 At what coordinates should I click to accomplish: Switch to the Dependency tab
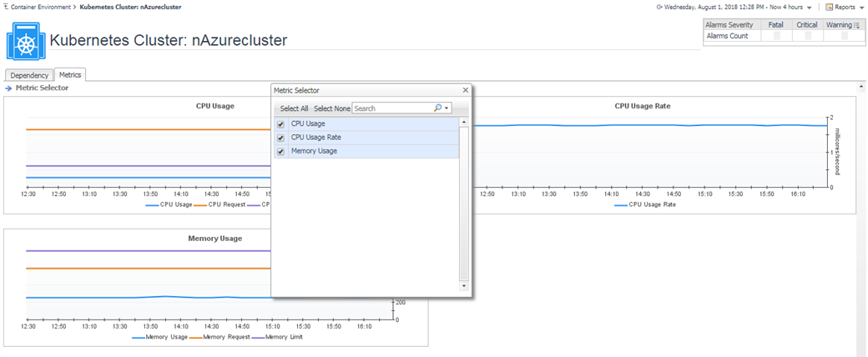click(x=29, y=75)
